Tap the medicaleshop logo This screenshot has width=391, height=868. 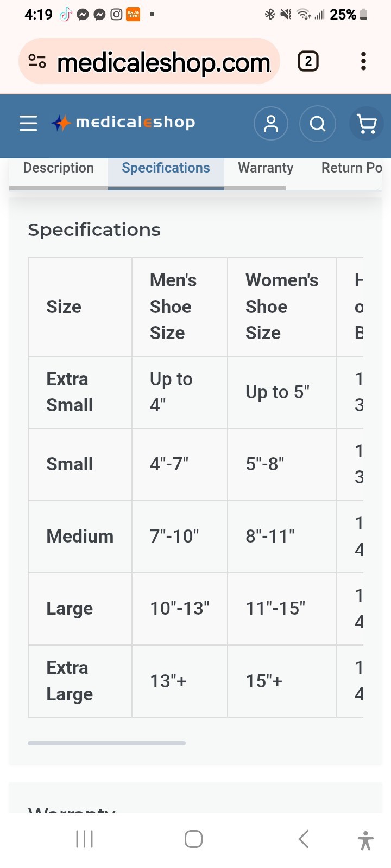coord(123,123)
